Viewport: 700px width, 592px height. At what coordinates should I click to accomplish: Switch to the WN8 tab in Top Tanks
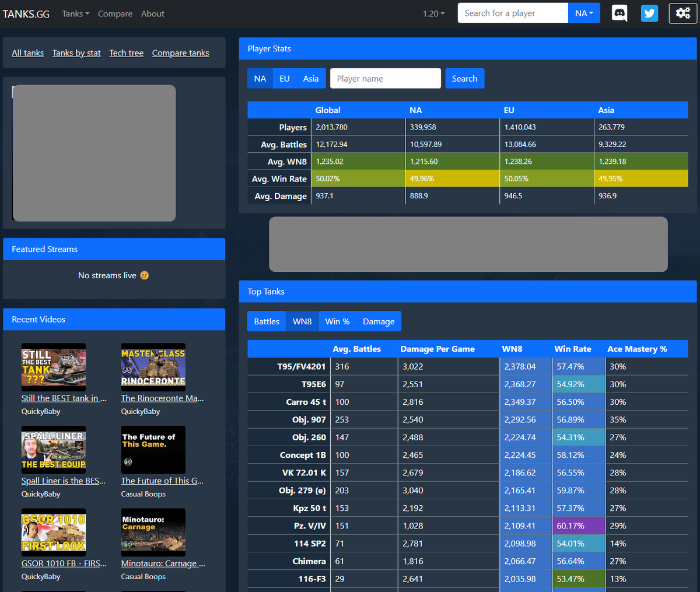[x=302, y=321]
